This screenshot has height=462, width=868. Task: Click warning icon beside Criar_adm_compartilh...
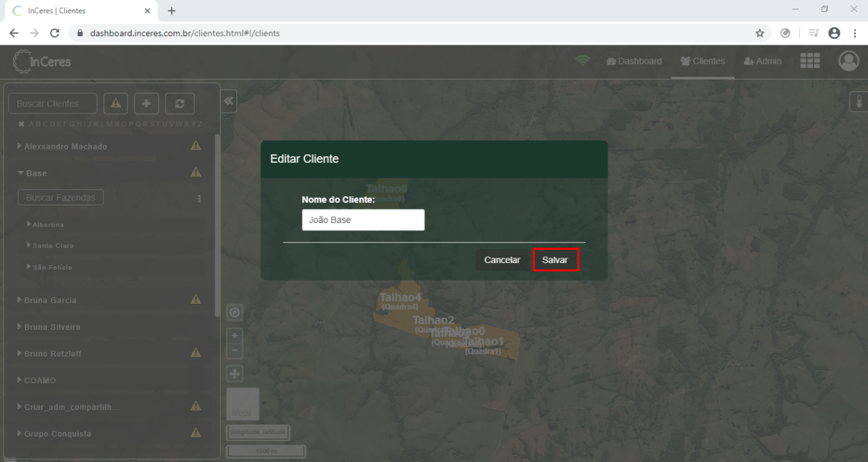[196, 406]
